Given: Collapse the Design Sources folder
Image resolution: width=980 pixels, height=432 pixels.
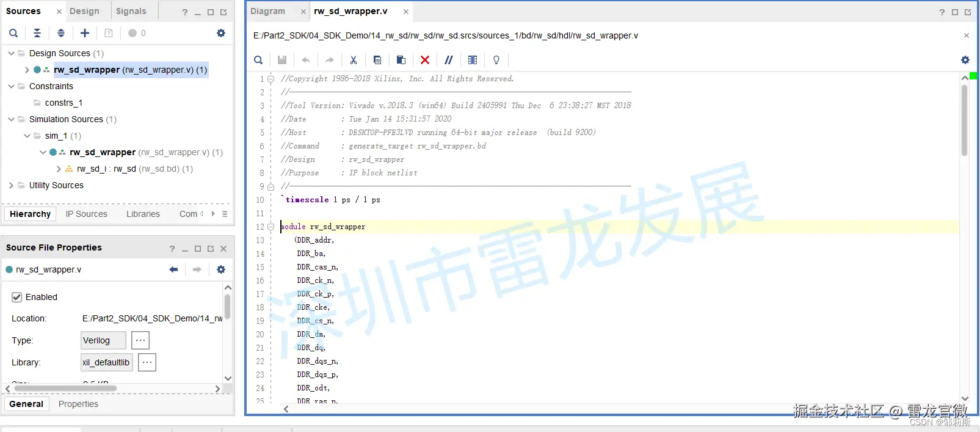Looking at the screenshot, I should tap(11, 53).
